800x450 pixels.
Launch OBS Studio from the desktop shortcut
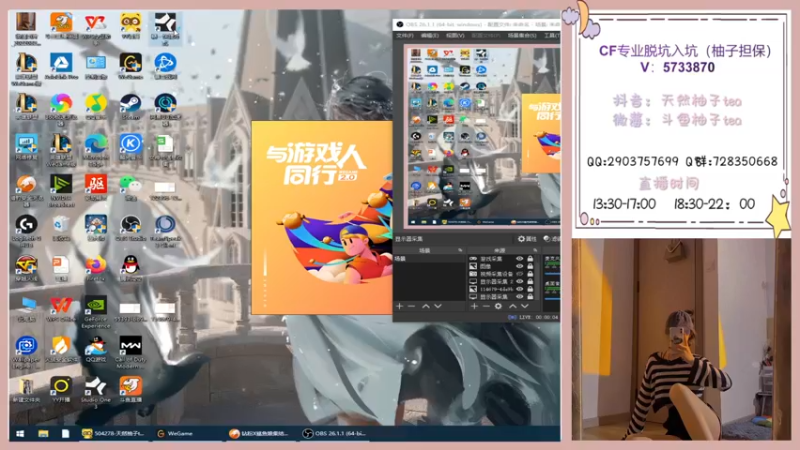(130, 227)
